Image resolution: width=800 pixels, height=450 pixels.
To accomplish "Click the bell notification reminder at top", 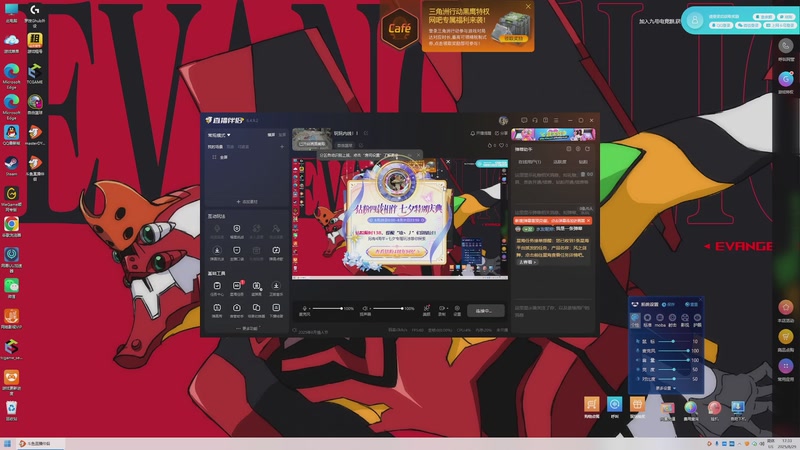I will coord(481,133).
